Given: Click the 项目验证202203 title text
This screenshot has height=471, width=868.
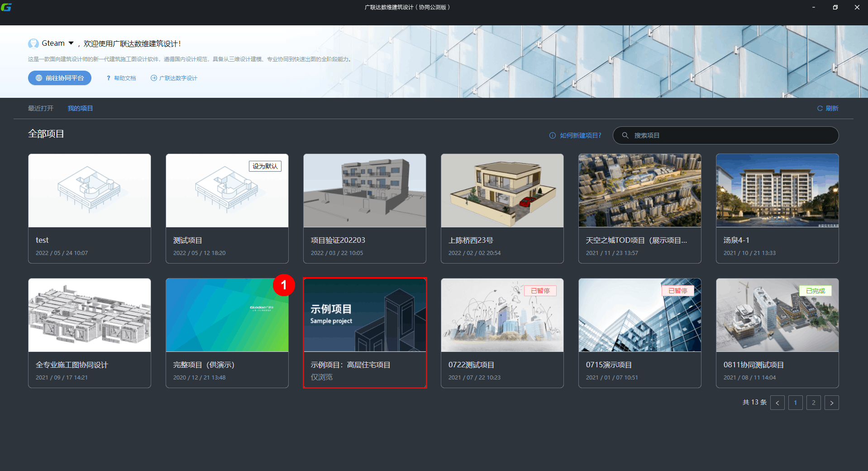Looking at the screenshot, I should (338, 240).
